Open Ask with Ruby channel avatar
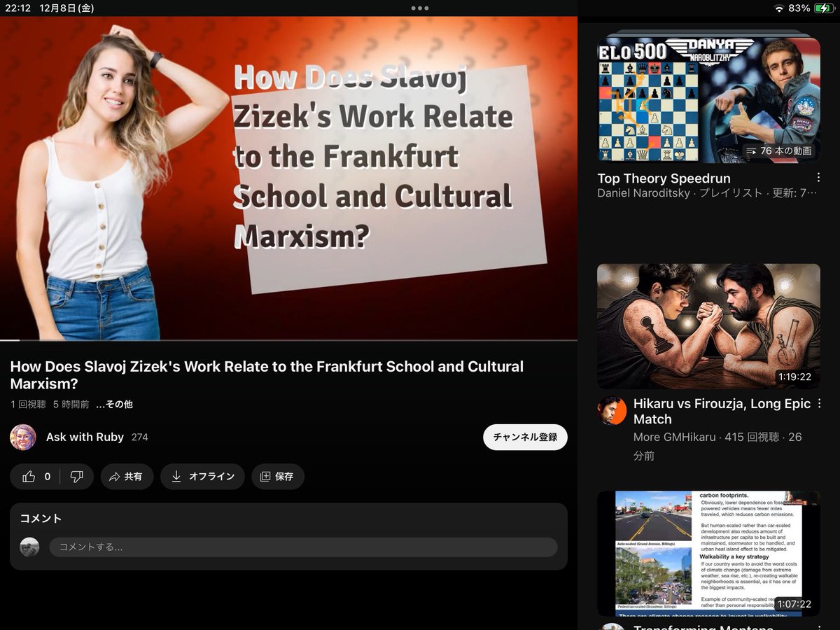Image resolution: width=840 pixels, height=630 pixels. [x=23, y=437]
